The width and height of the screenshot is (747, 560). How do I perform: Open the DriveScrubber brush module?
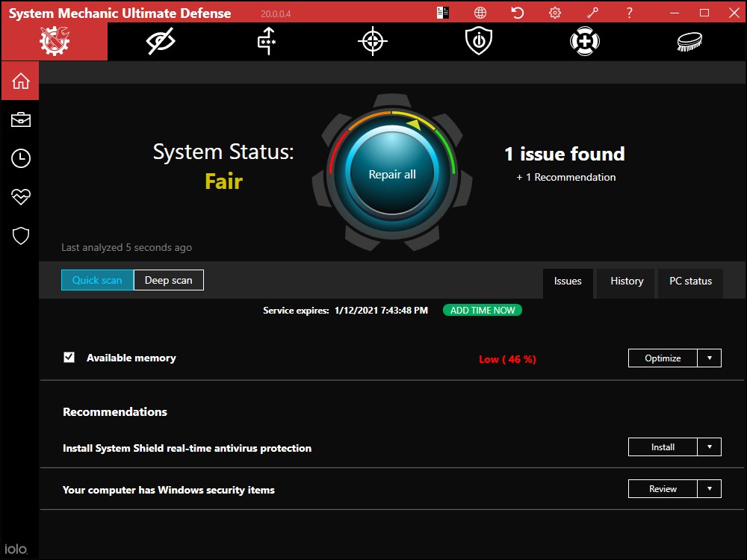[689, 41]
